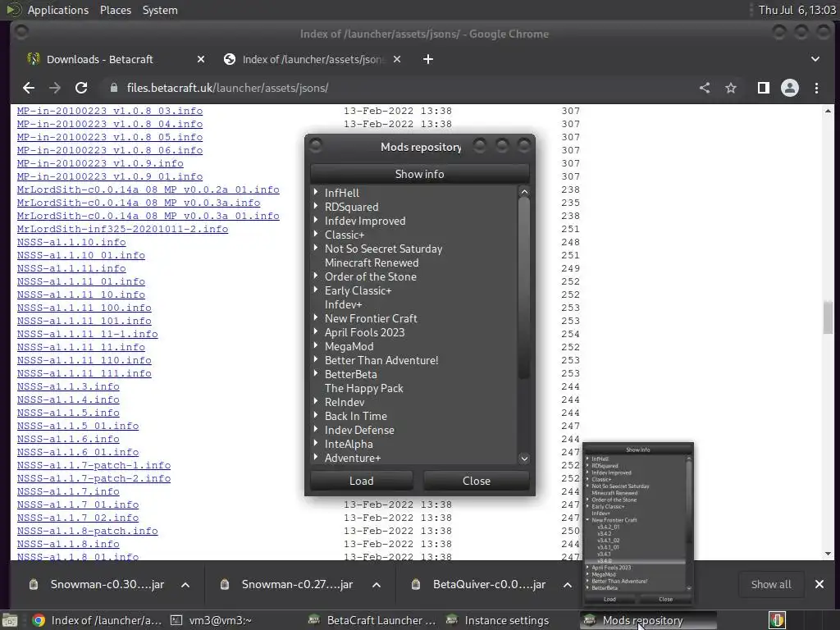Open options for Snowman-c0.30 download

(x=185, y=585)
